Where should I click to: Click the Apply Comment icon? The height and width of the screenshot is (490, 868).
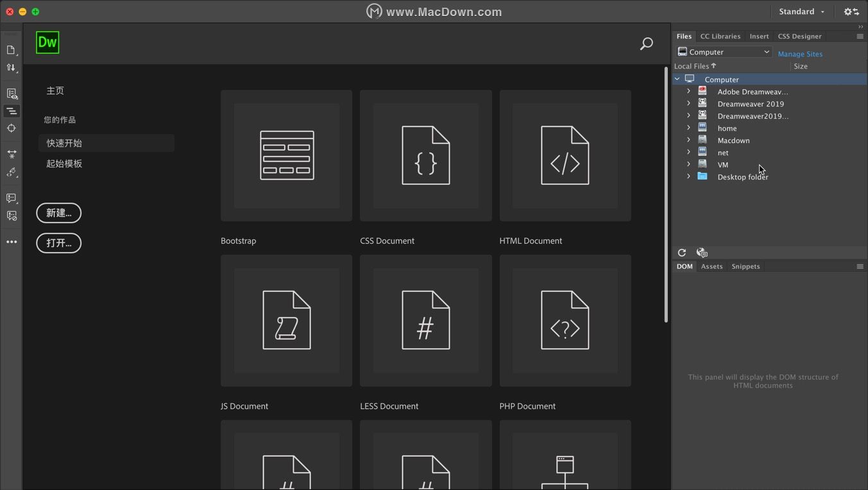point(11,198)
